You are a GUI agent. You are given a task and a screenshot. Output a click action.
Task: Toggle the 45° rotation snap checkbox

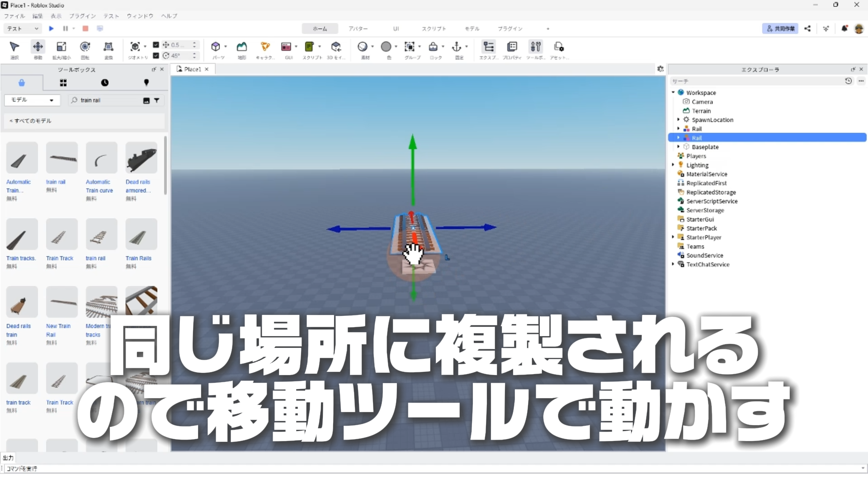pyautogui.click(x=156, y=56)
